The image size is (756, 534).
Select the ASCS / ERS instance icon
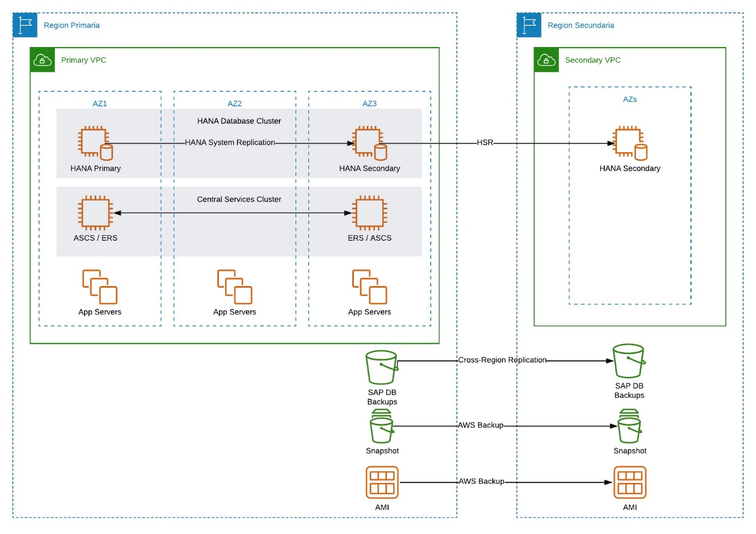pyautogui.click(x=95, y=213)
